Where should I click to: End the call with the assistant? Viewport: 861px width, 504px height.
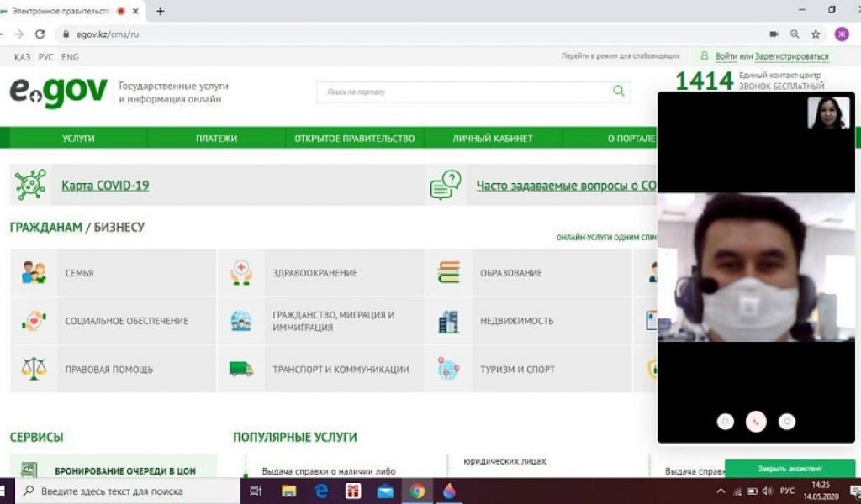point(756,422)
